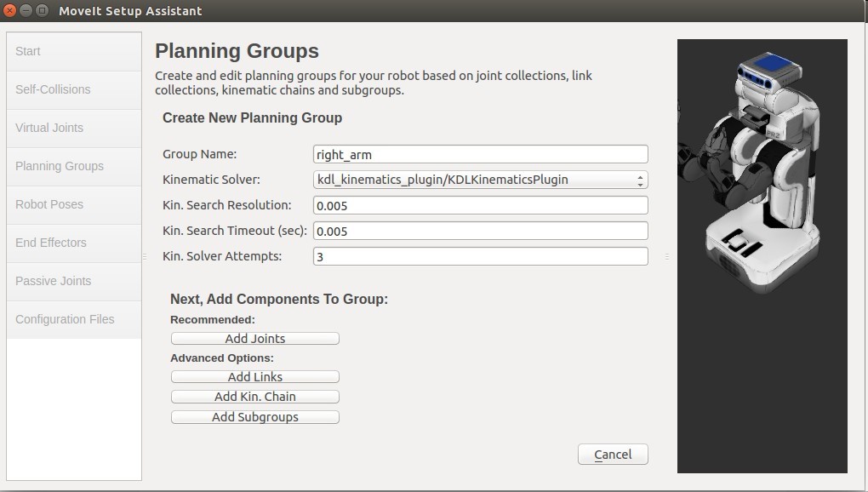Cancel the new planning group
Image resolution: width=868 pixels, height=492 pixels.
tap(613, 455)
